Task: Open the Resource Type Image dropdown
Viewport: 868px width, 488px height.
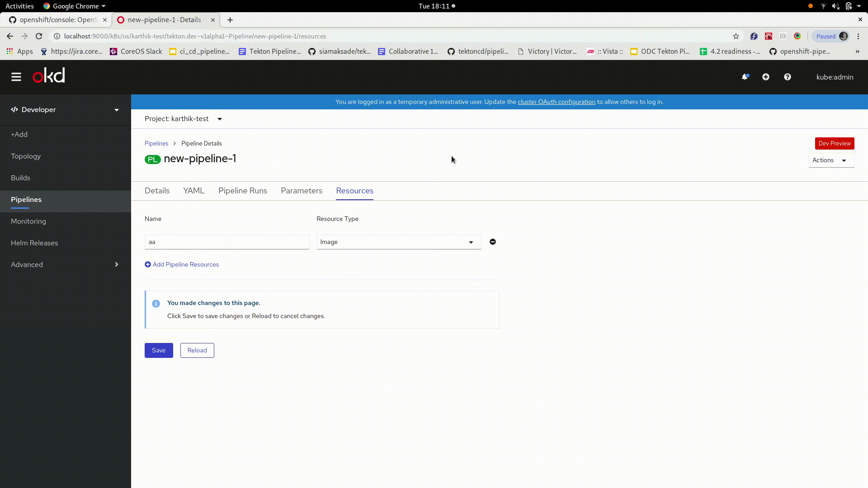Action: (398, 242)
